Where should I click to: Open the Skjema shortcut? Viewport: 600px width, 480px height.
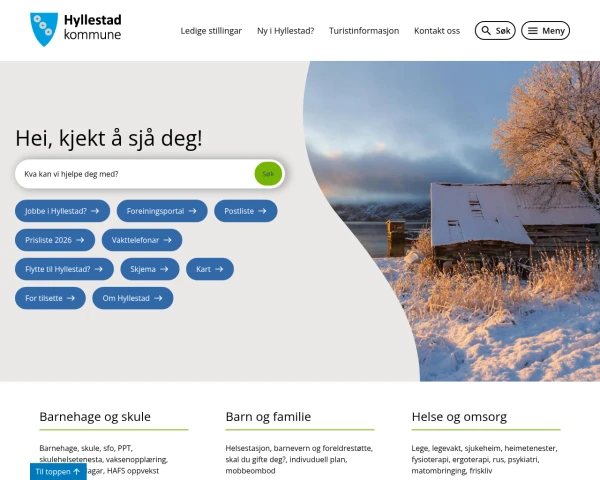(x=150, y=269)
